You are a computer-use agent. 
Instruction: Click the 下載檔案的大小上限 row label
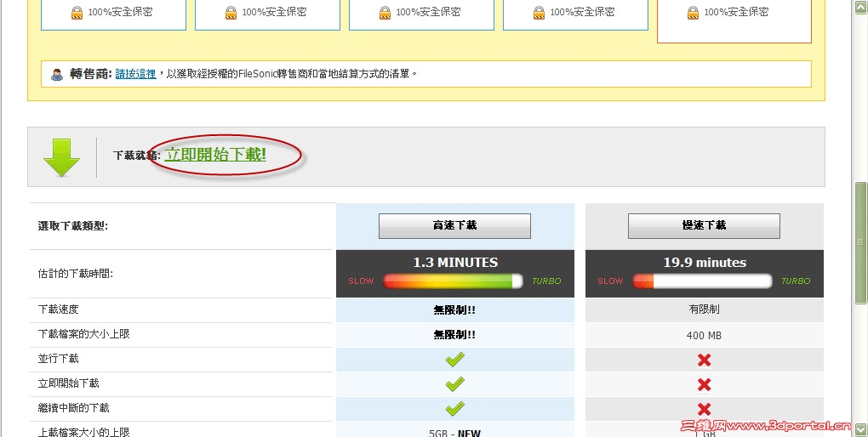(83, 334)
